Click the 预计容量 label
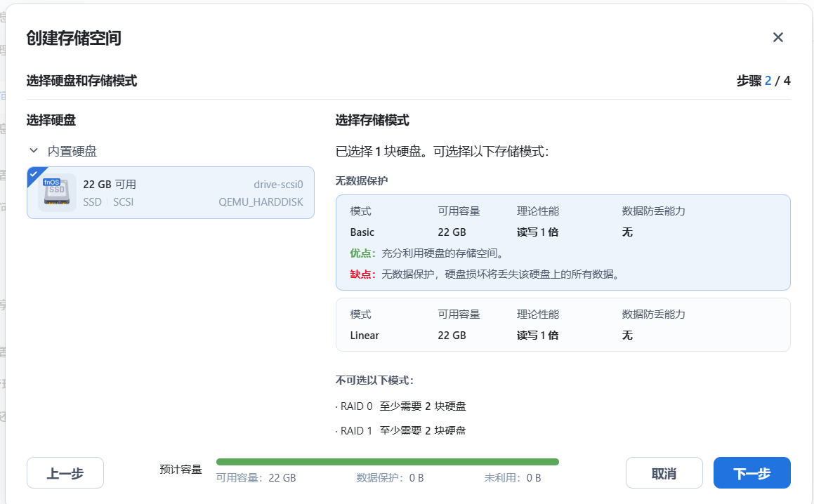 [180, 469]
